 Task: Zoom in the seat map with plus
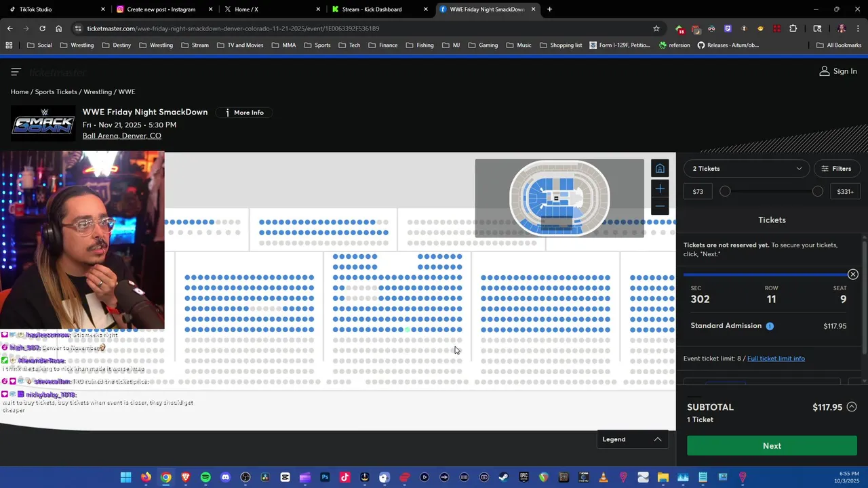660,188
